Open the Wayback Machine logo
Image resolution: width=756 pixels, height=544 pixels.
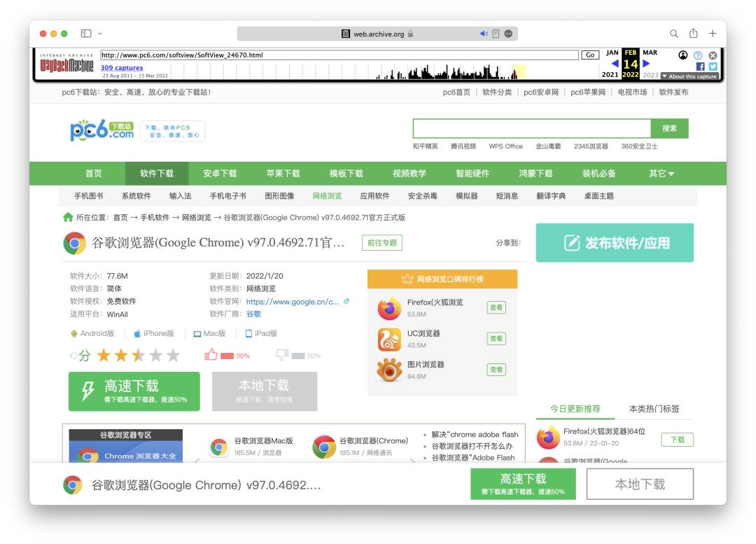click(x=66, y=64)
